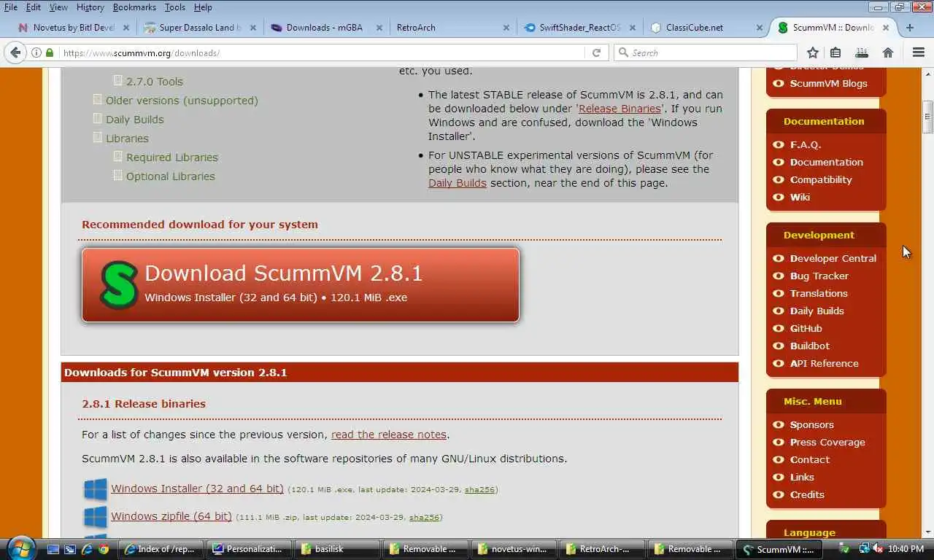
Task: Switch to the ClassiCube.net tab
Action: 706,28
